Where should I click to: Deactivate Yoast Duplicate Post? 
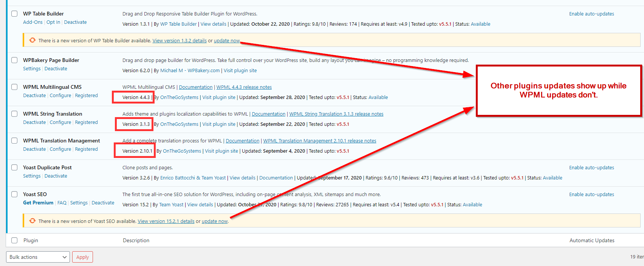[x=56, y=176]
